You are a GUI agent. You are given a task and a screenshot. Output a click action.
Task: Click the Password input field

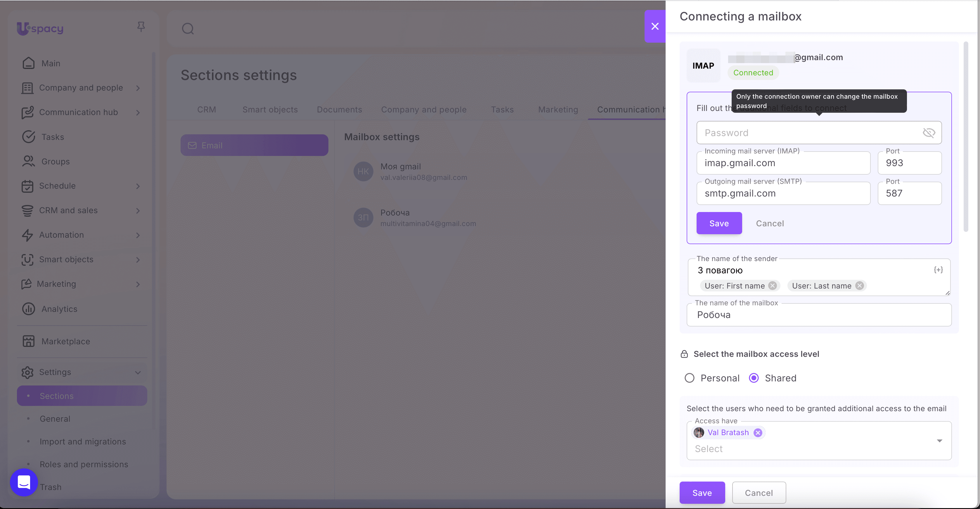tap(819, 133)
